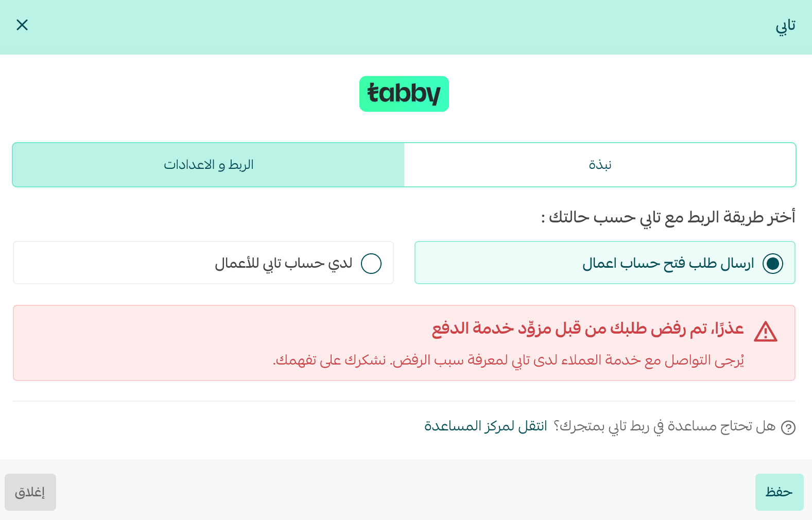Image resolution: width=812 pixels, height=520 pixels.
Task: Click the label text لدي حساب تابي للأعمال
Action: pos(283,264)
